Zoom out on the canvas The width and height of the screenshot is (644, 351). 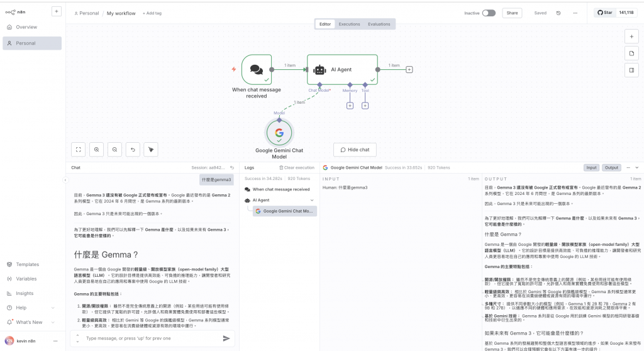114,150
